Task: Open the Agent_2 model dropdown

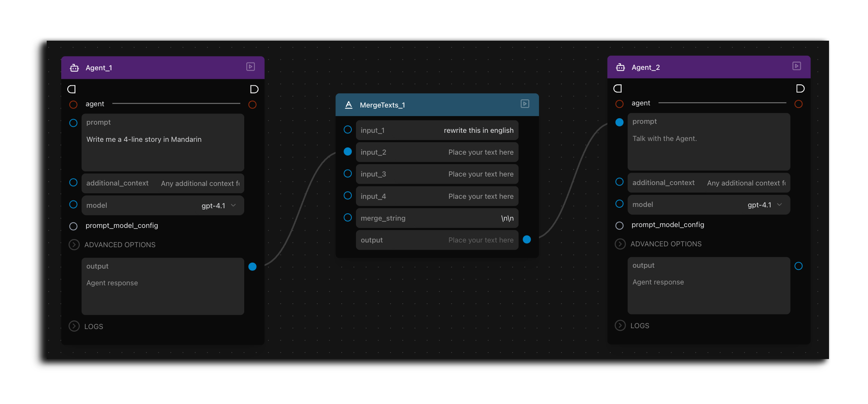Action: coord(709,204)
